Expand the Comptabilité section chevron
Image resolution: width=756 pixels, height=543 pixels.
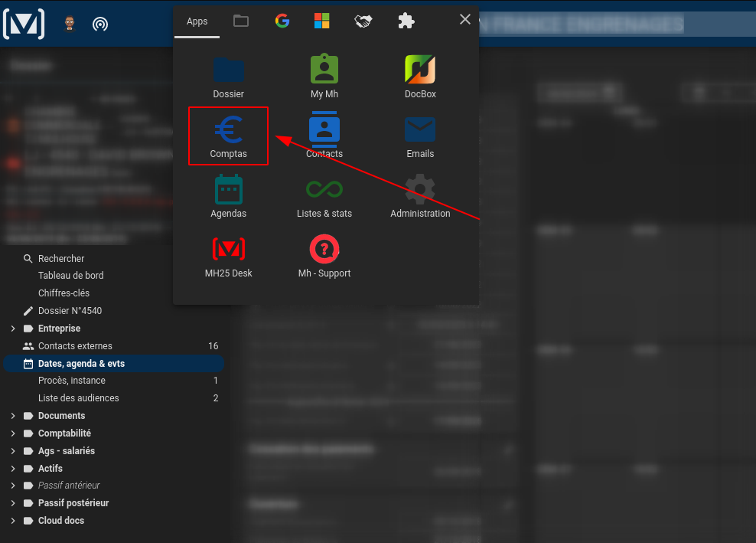pyautogui.click(x=13, y=433)
